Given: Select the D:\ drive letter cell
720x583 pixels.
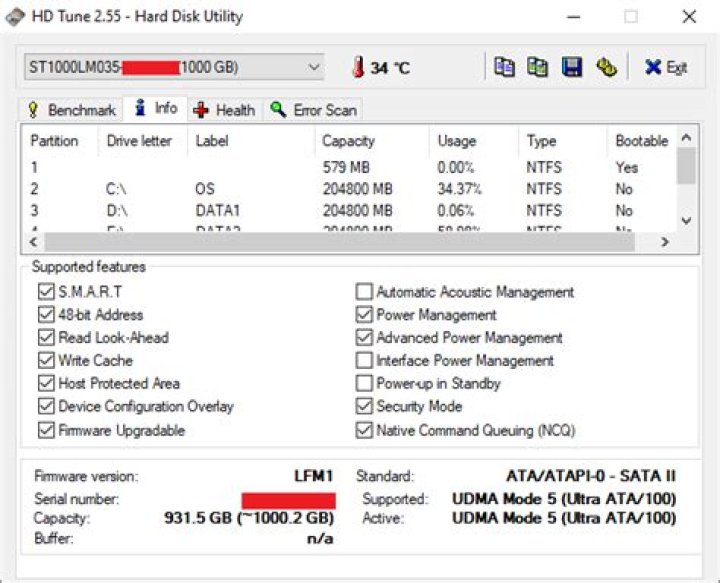Looking at the screenshot, I should point(117,211).
